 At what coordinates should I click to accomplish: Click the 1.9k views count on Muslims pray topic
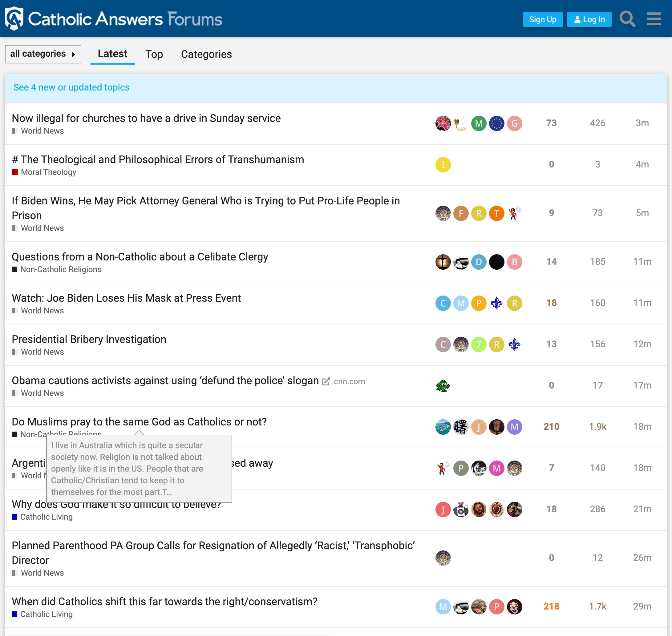coord(597,426)
